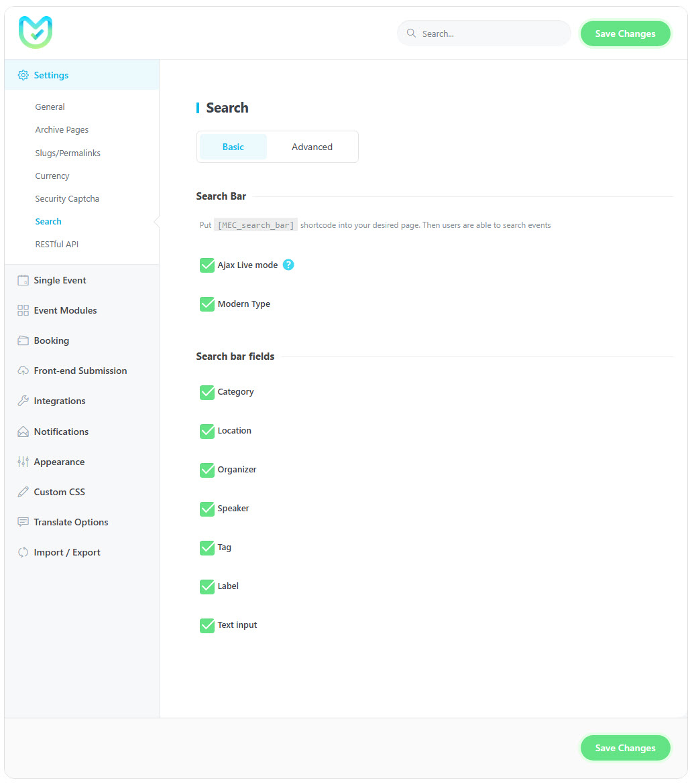Click the Ajax Live mode help icon
Viewport: 690px width, 784px height.
tap(288, 265)
